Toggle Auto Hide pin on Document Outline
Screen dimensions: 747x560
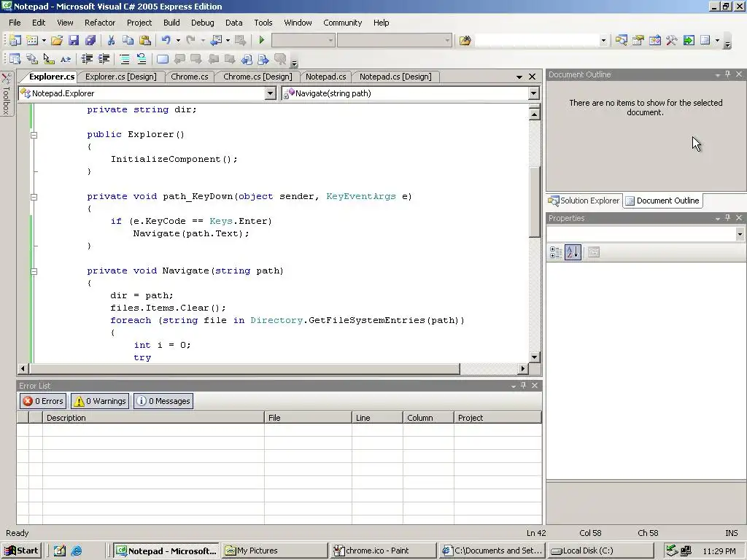tap(727, 74)
